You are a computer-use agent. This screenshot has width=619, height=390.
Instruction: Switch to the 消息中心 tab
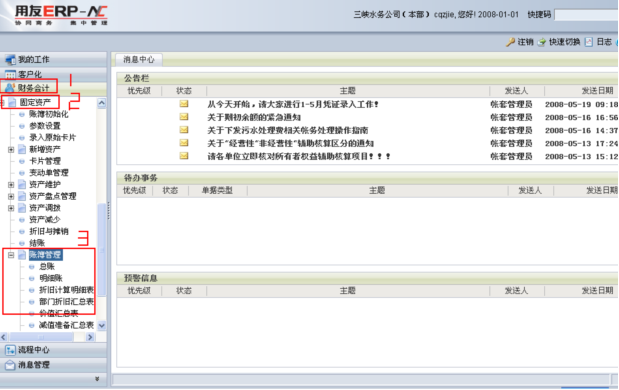pyautogui.click(x=139, y=60)
